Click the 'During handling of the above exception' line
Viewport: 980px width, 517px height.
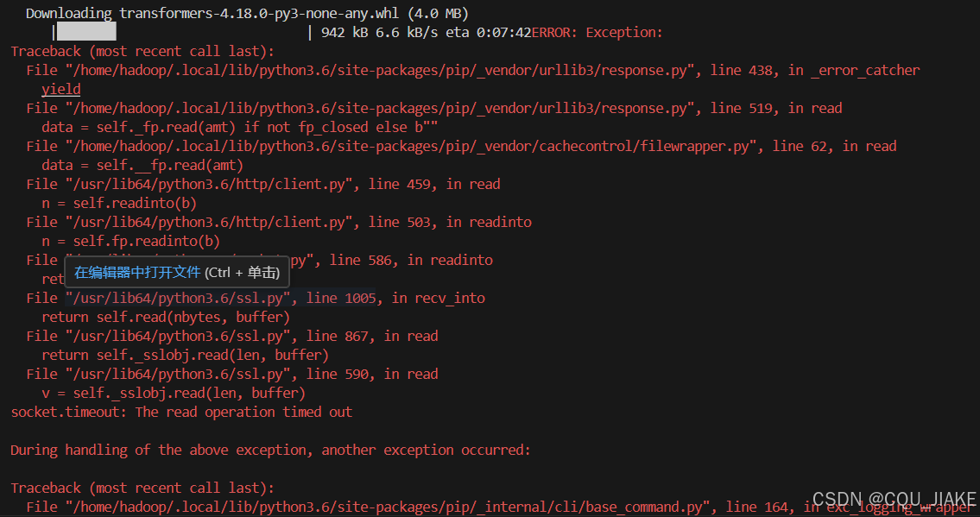coord(270,451)
